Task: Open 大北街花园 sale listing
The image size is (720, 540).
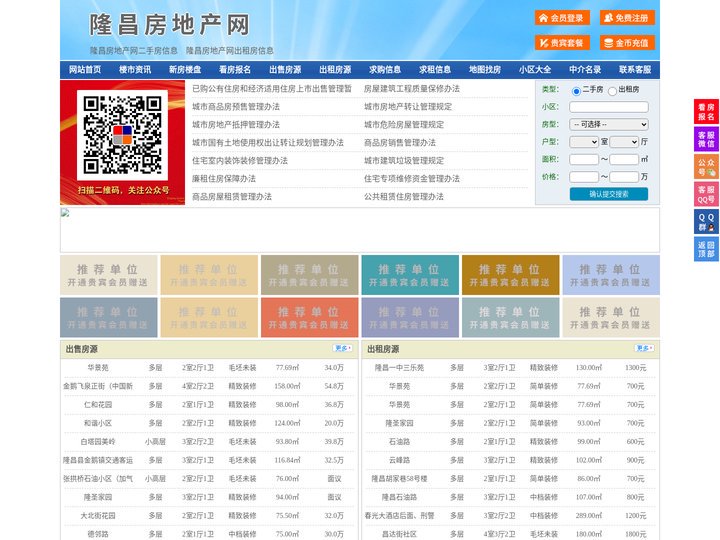Action: click(98, 516)
